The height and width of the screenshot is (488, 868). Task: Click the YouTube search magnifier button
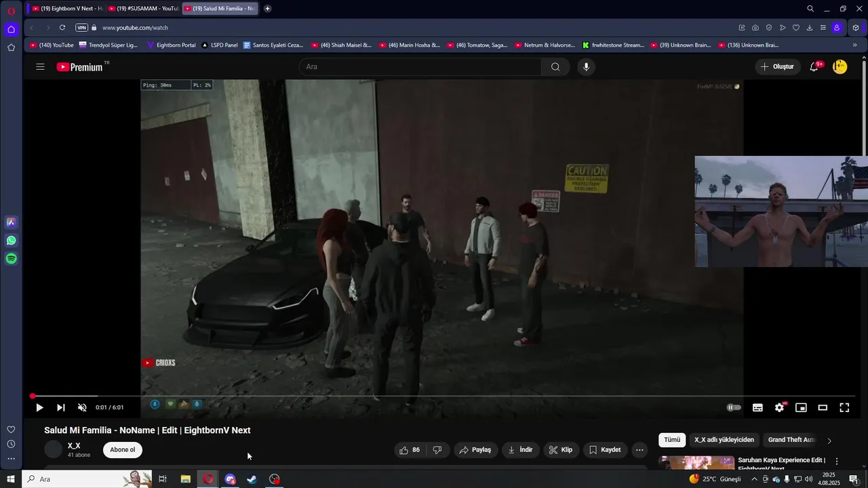point(555,66)
